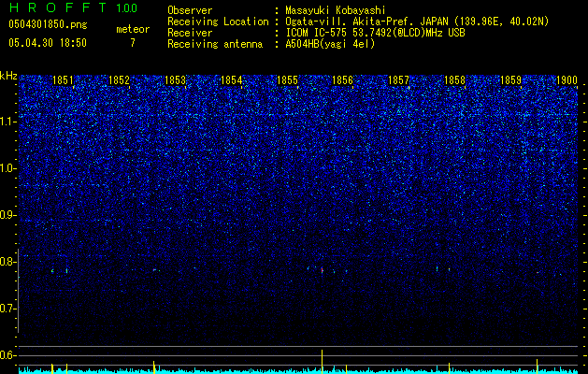588x374 pixels.
Task: Click the 0.8 kHz frequency label
Action: pos(7,262)
